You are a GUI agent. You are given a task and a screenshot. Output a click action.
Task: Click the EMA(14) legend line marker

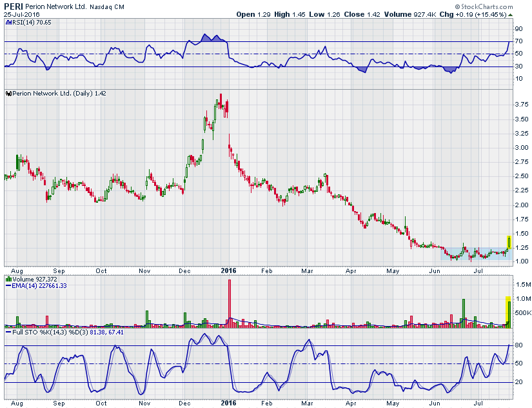(x=8, y=285)
